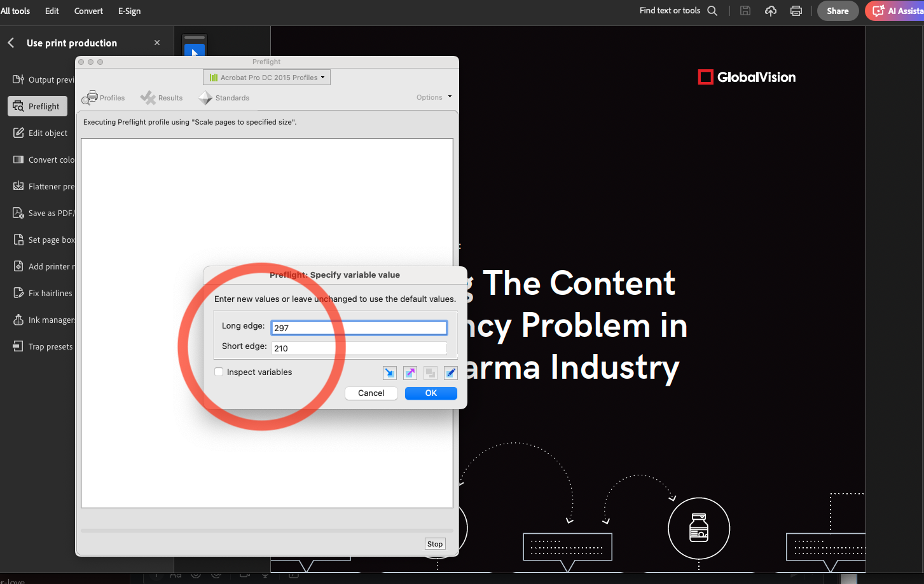Screen dimensions: 924x584
Task: Enable the Inspect variables checkbox
Action: (219, 372)
